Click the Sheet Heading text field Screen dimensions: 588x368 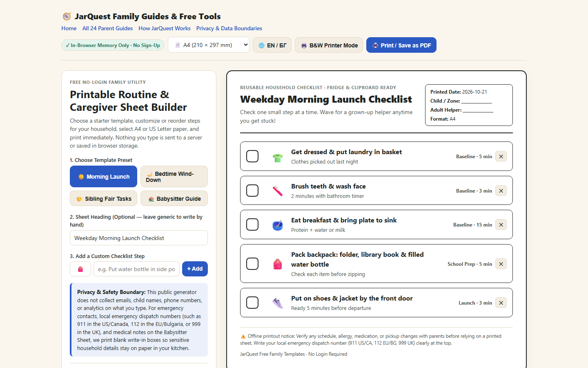tap(139, 238)
